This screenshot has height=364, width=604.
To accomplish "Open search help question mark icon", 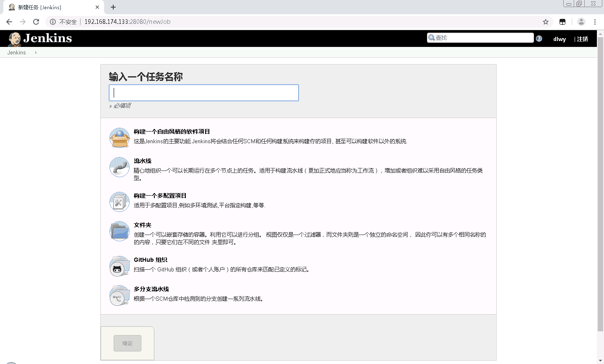I will pyautogui.click(x=539, y=39).
